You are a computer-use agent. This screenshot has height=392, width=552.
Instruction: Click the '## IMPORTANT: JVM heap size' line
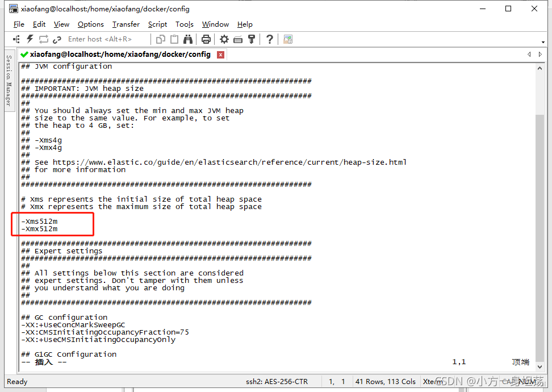coord(82,89)
